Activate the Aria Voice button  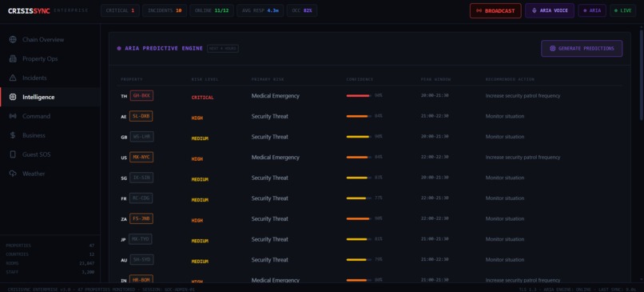click(550, 10)
